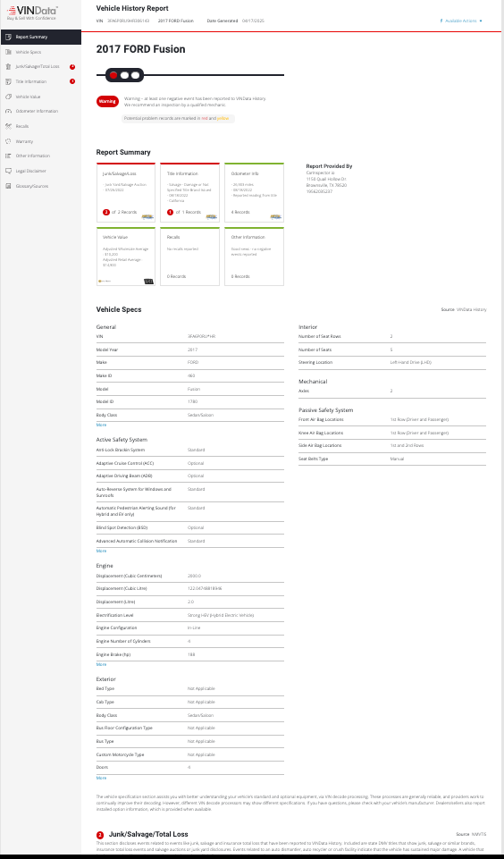The height and width of the screenshot is (859, 504).
Task: Click the Sedan/Saloon Body Class under General
Action: pos(200,415)
